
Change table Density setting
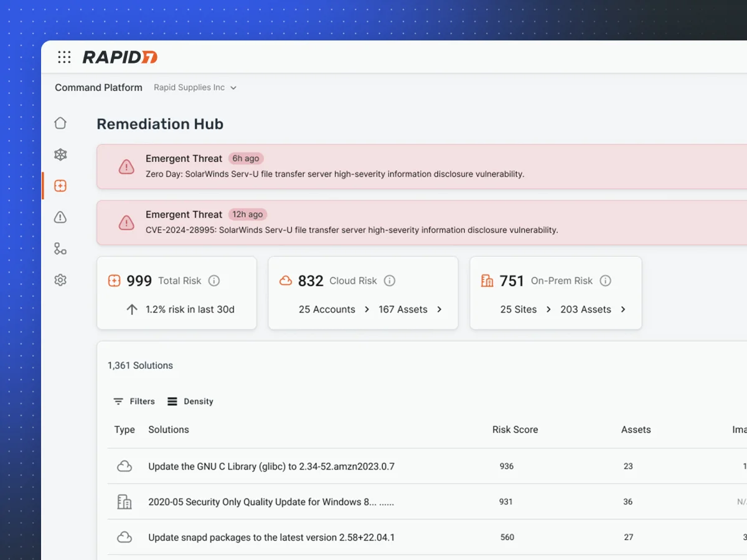pos(190,401)
